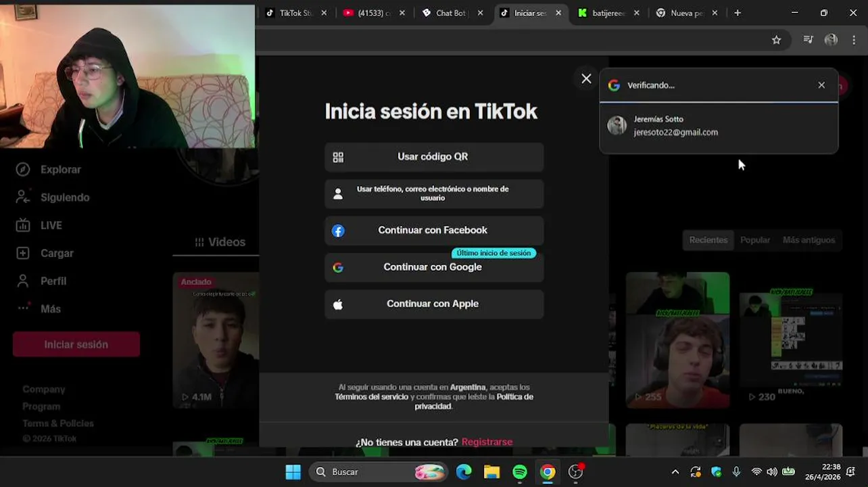Click the taskbar Buscar search box

(x=379, y=472)
